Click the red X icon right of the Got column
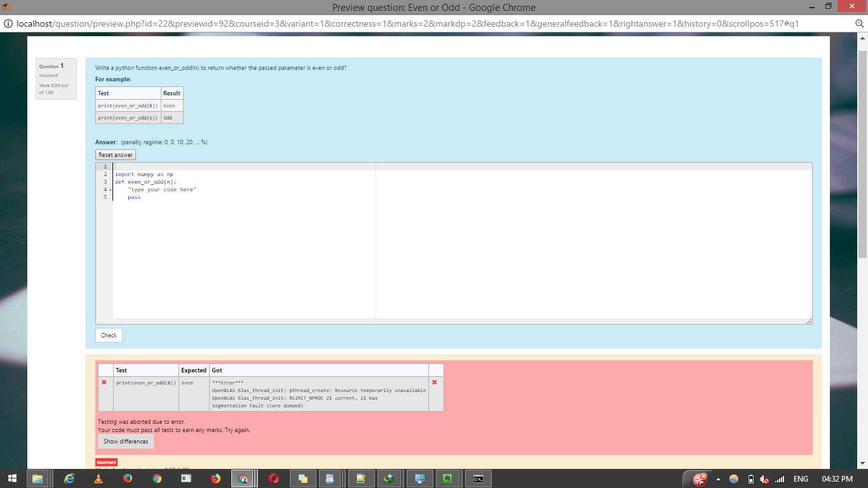Image resolution: width=868 pixels, height=488 pixels. [x=435, y=383]
